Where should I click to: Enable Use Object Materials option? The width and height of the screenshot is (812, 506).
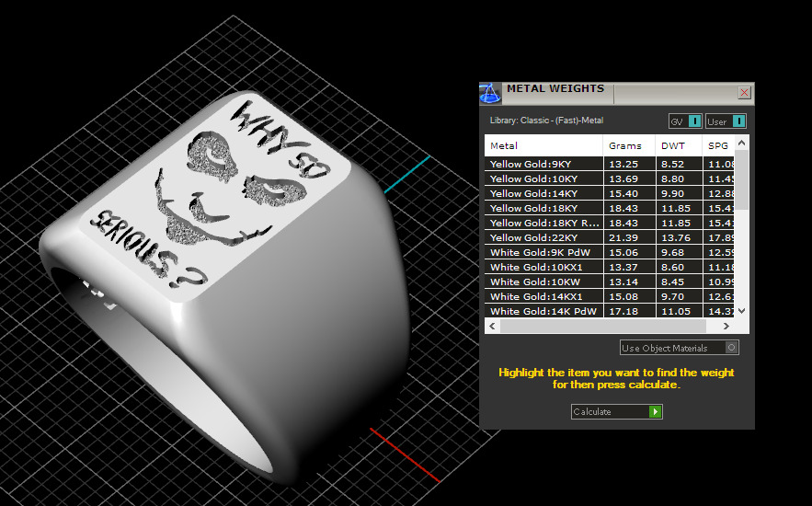(679, 348)
